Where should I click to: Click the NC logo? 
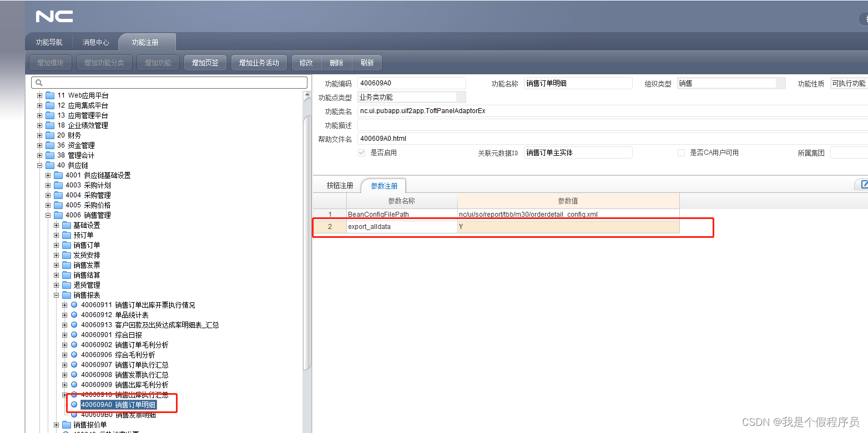(54, 17)
